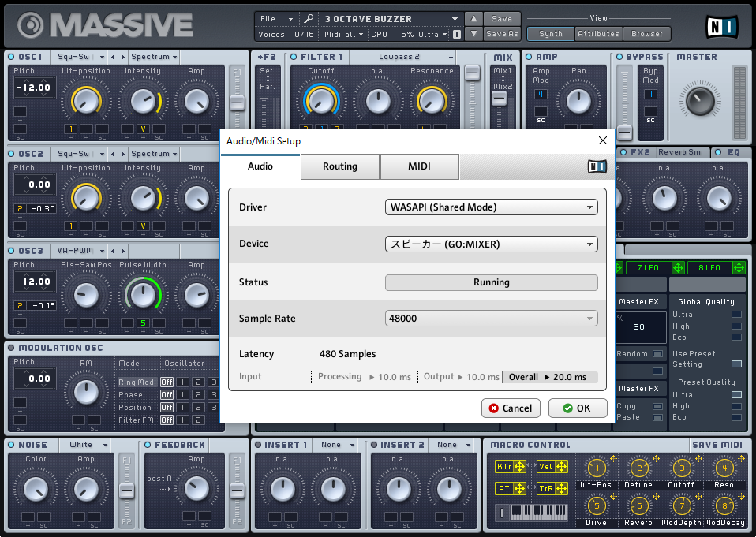756x537 pixels.
Task: Click the OSC1 previous wavetable arrow
Action: [113, 58]
